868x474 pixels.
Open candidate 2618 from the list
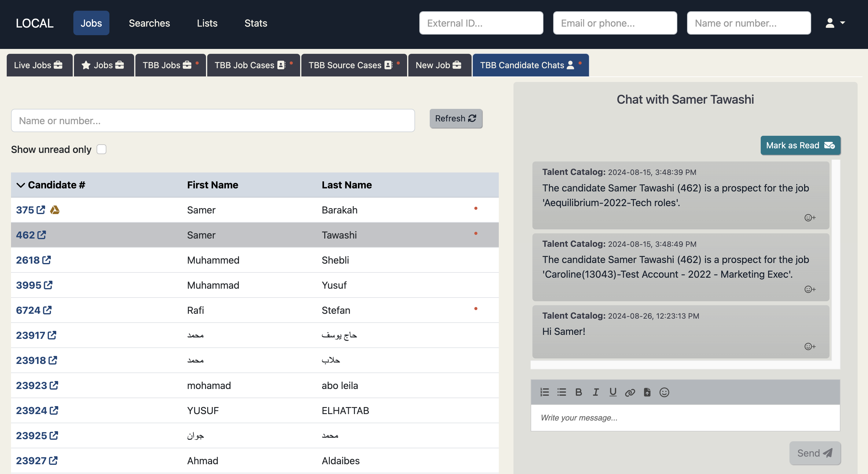pyautogui.click(x=28, y=260)
